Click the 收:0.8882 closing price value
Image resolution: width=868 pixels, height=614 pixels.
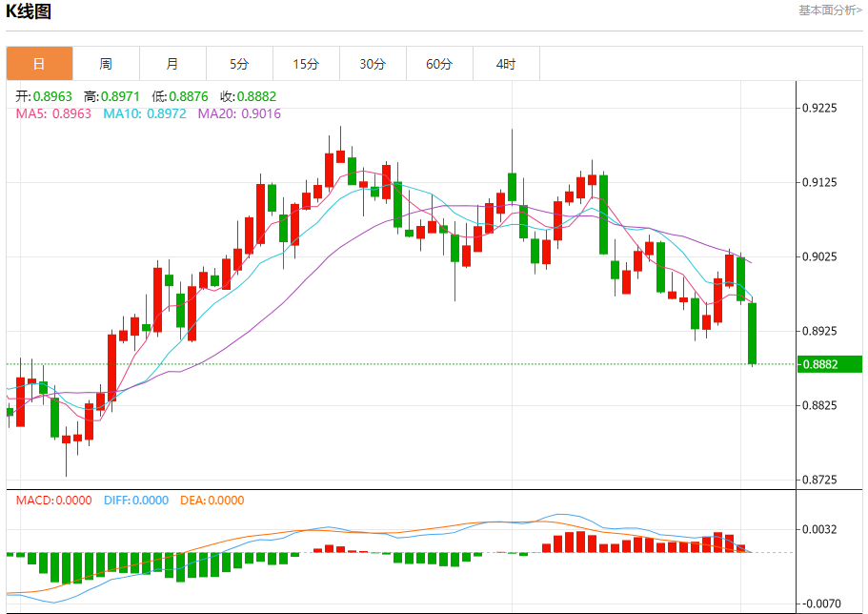248,96
